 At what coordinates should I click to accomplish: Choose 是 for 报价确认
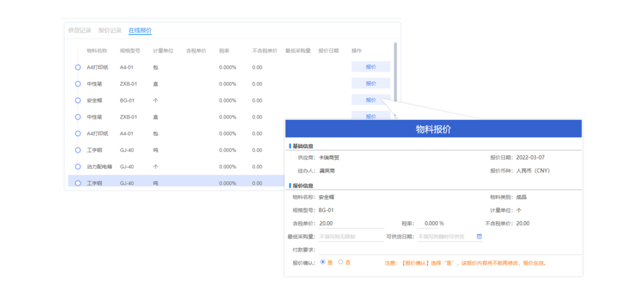(323, 262)
